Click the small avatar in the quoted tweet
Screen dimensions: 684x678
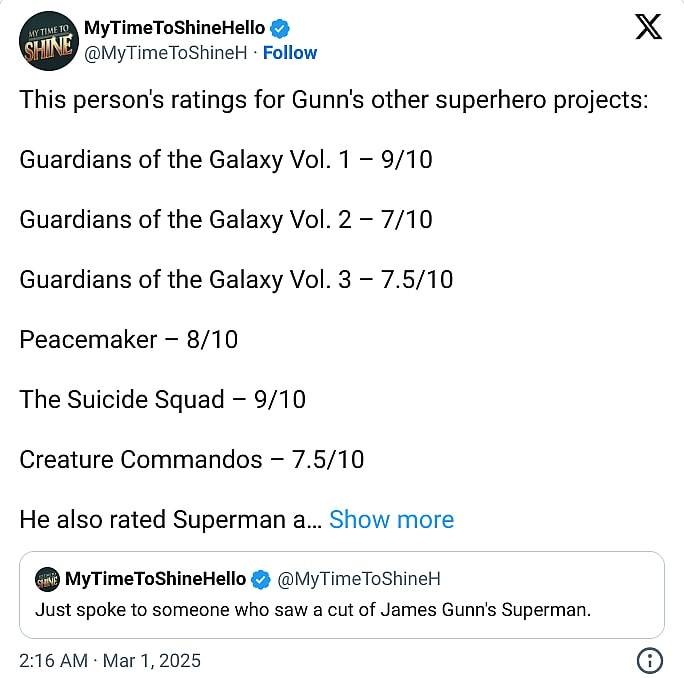coord(47,579)
